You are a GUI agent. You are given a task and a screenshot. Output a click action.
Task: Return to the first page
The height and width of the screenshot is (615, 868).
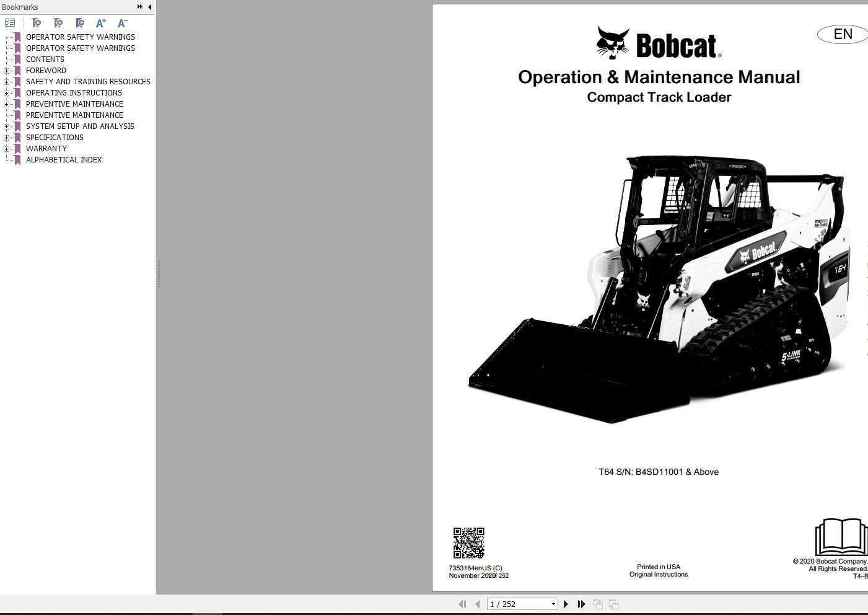[x=462, y=603]
